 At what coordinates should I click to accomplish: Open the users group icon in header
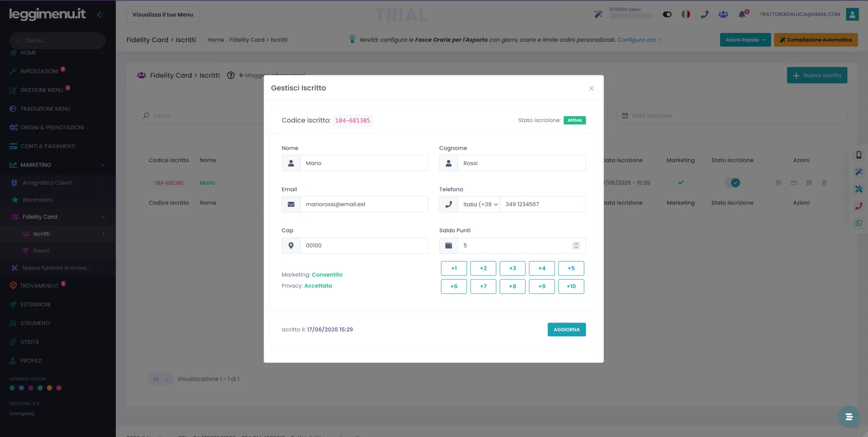[x=723, y=14]
